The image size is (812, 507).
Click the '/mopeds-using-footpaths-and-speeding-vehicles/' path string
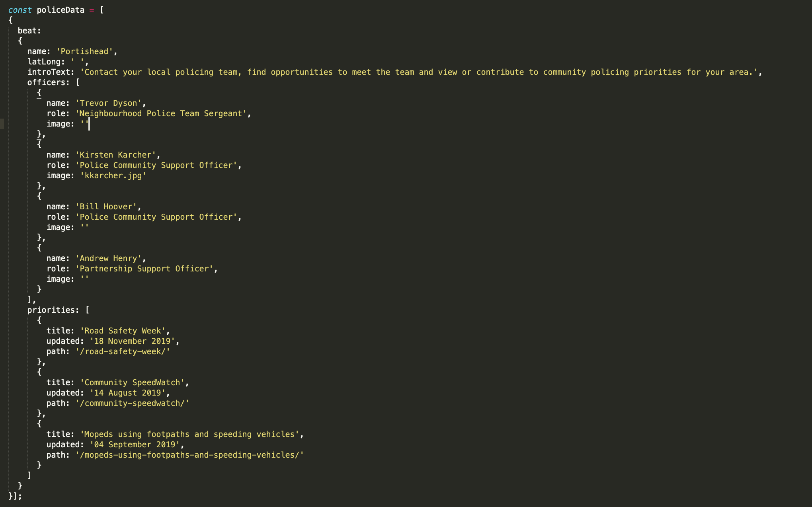click(189, 455)
